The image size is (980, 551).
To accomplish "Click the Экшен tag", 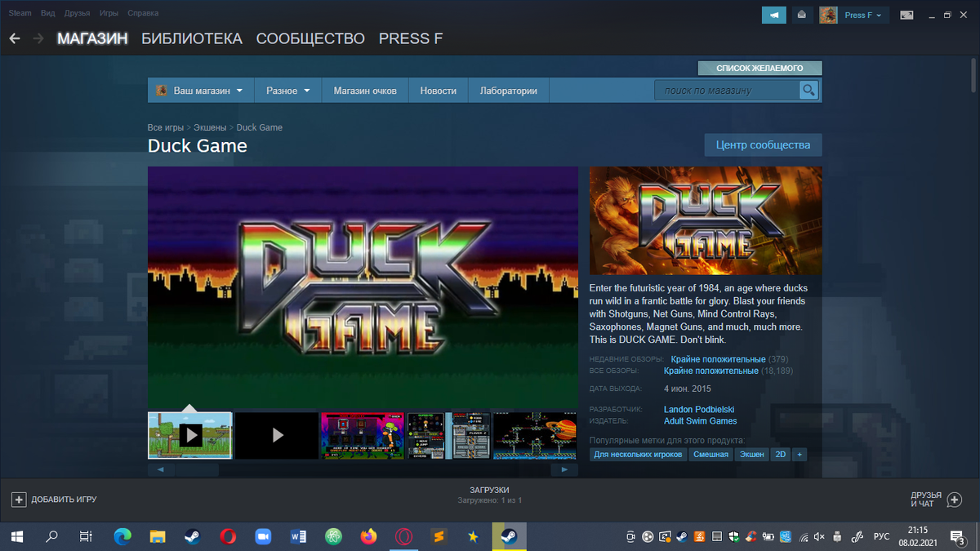I will [751, 454].
